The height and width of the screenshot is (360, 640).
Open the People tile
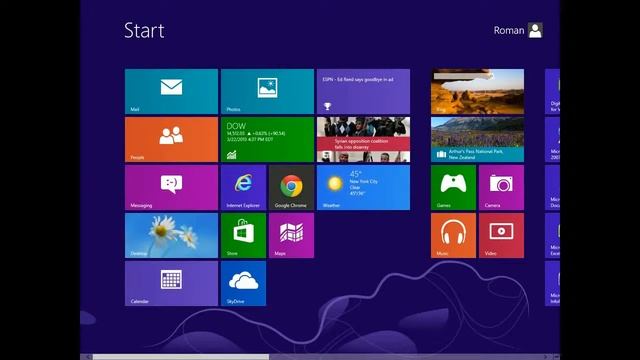pyautogui.click(x=171, y=140)
